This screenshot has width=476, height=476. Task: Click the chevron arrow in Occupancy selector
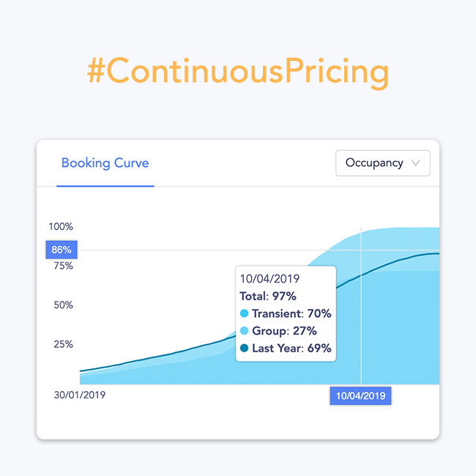click(x=416, y=163)
